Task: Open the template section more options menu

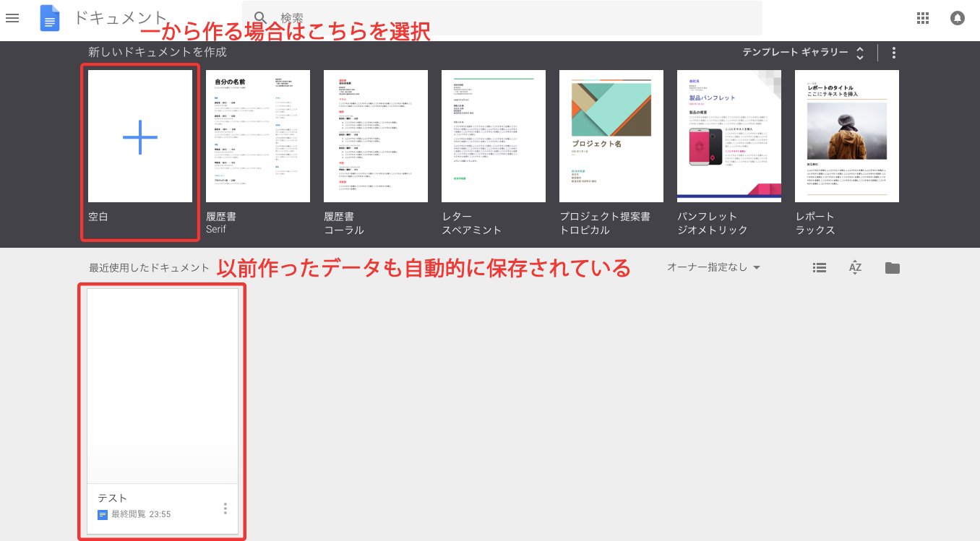Action: 894,53
